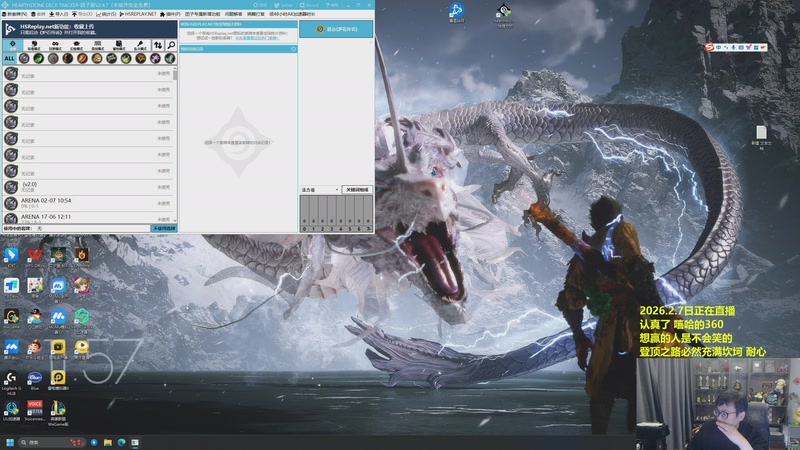Open the 法力值 mana dropdown
Viewport: 800px width, 450px height.
tap(320, 190)
